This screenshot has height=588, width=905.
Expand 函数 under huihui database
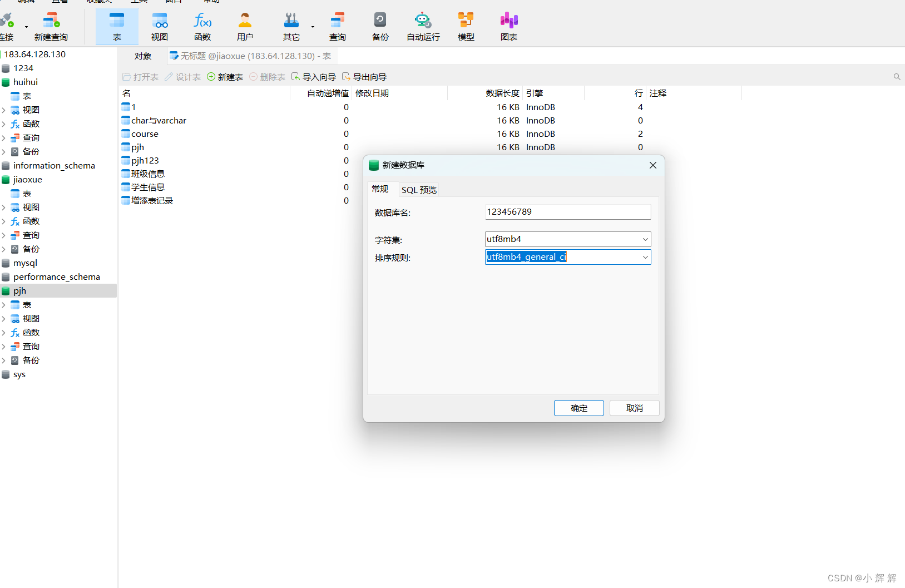[4, 124]
